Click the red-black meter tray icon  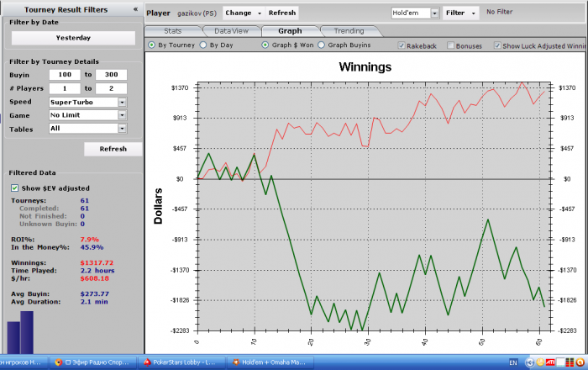570,362
